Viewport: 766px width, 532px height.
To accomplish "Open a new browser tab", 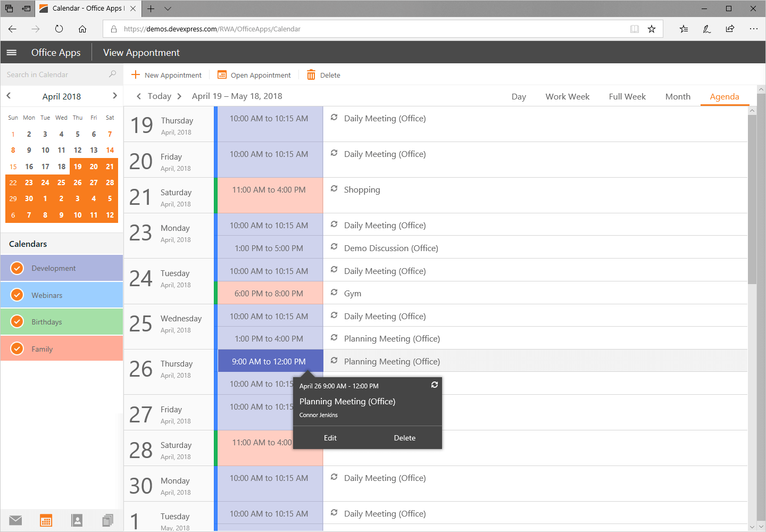I will (151, 9).
